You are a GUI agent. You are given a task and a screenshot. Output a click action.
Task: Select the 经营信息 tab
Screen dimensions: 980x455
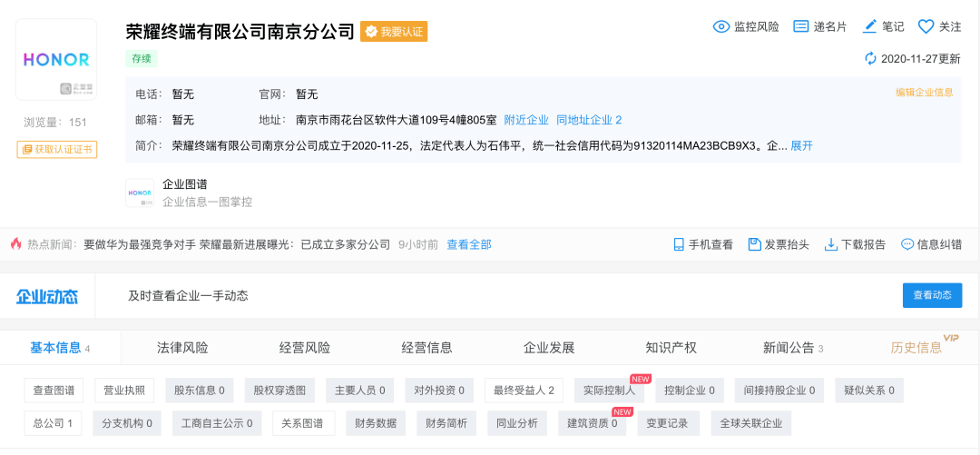(426, 348)
